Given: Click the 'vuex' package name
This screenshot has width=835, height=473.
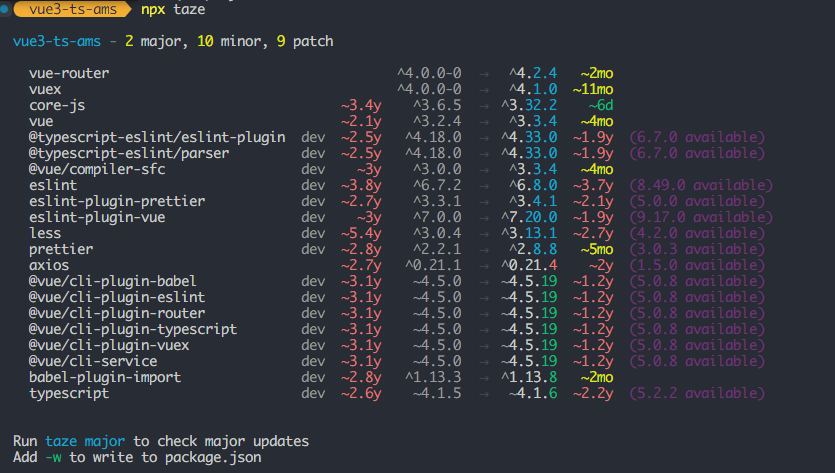Looking at the screenshot, I should pos(45,89).
